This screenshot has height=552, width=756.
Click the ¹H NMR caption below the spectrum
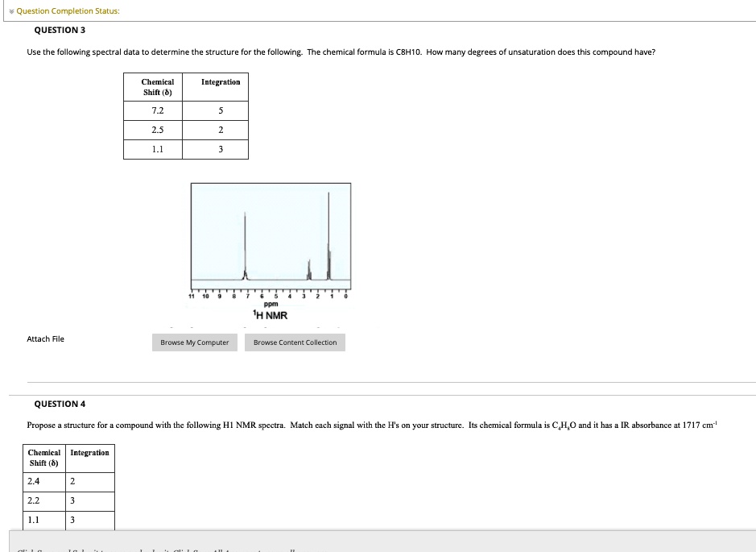point(270,315)
